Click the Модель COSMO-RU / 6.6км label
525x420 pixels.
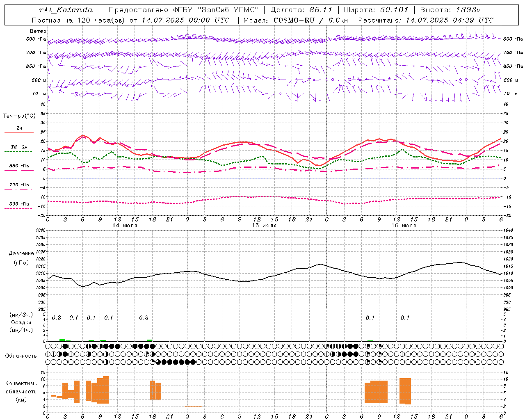(x=296, y=20)
